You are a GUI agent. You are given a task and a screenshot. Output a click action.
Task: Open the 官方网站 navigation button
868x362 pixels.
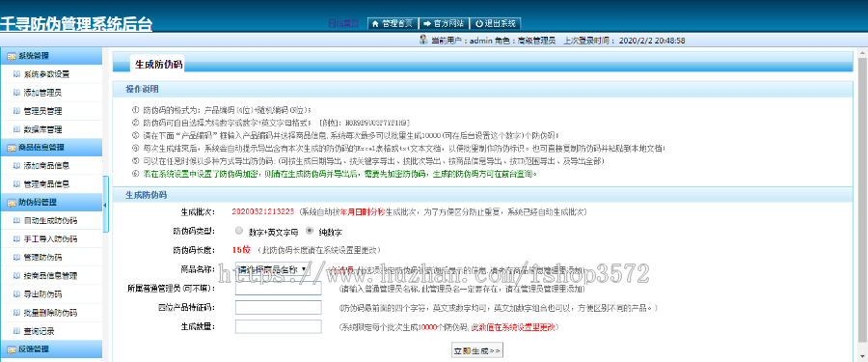(x=444, y=23)
